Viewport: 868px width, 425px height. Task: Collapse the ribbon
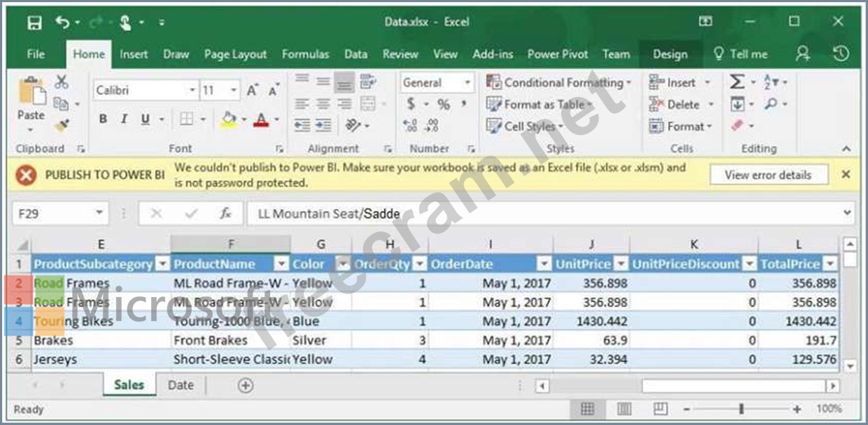coord(846,148)
